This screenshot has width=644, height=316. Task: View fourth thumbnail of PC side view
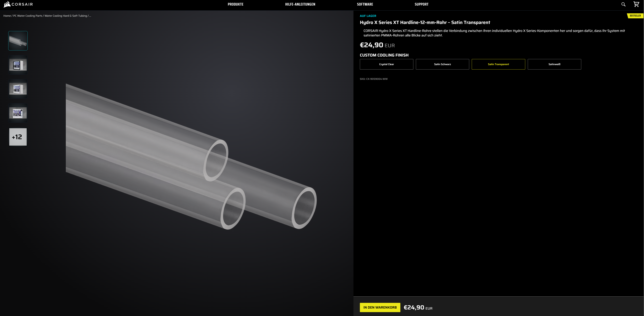pos(18,113)
